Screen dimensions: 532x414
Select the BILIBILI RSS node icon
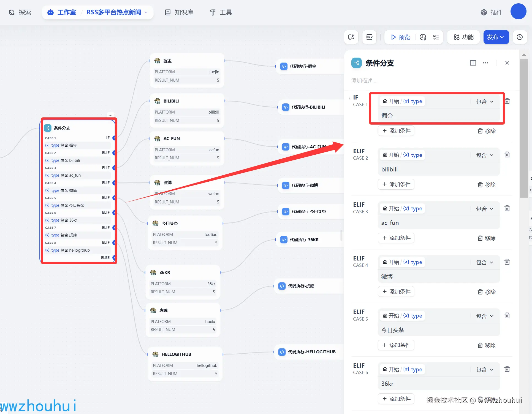157,101
